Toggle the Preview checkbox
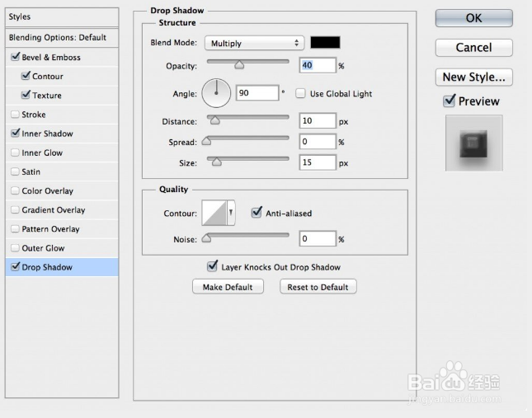Image resolution: width=532 pixels, height=418 pixels. pos(449,101)
